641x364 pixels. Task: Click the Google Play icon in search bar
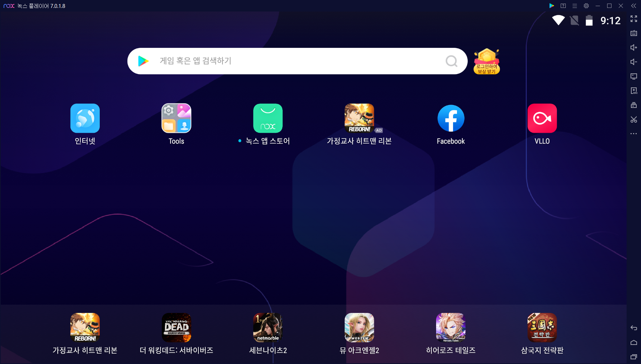point(143,61)
